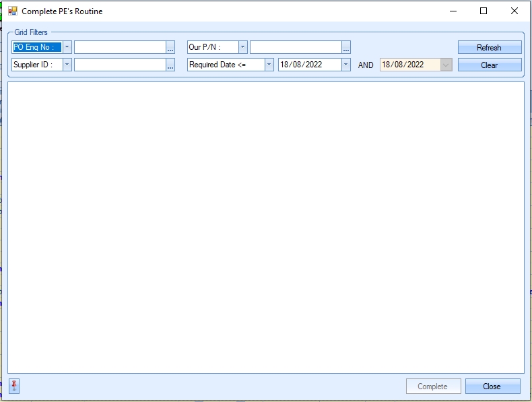Click the app icon in the title bar
This screenshot has width=532, height=402.
(12, 11)
